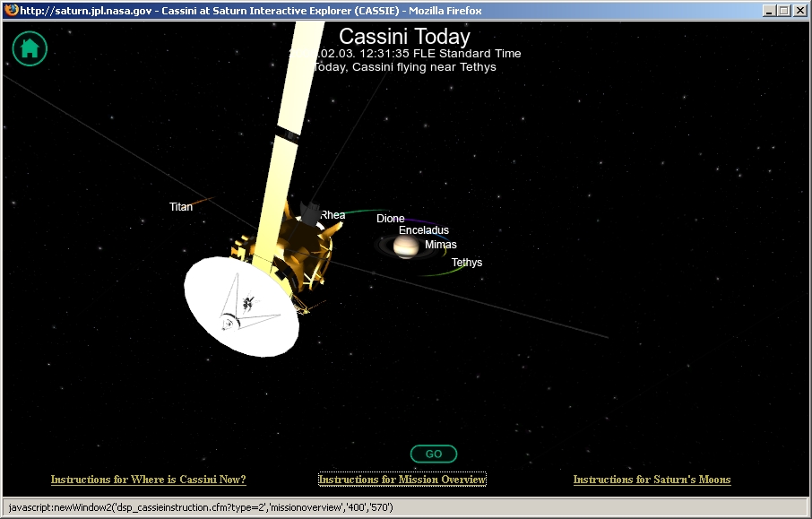Open Instructions for Mission Overview link

(402, 480)
